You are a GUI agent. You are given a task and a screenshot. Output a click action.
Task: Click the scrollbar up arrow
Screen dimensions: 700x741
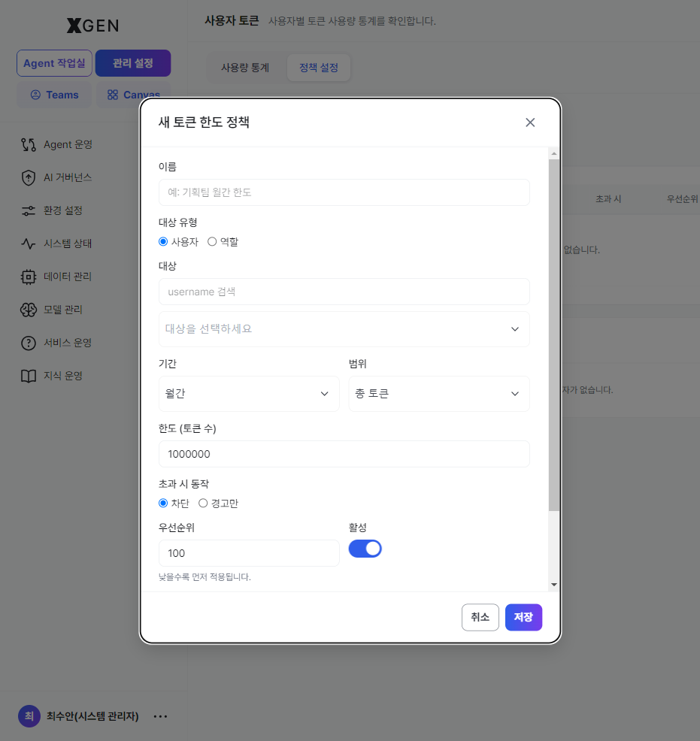point(554,153)
